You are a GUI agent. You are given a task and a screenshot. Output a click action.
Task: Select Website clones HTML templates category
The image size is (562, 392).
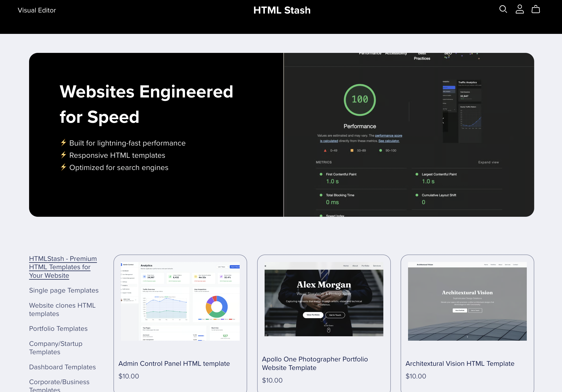point(62,310)
